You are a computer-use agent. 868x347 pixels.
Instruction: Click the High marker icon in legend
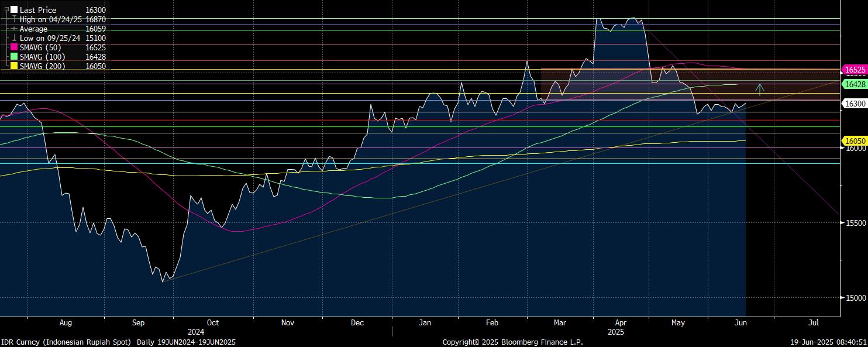click(14, 19)
